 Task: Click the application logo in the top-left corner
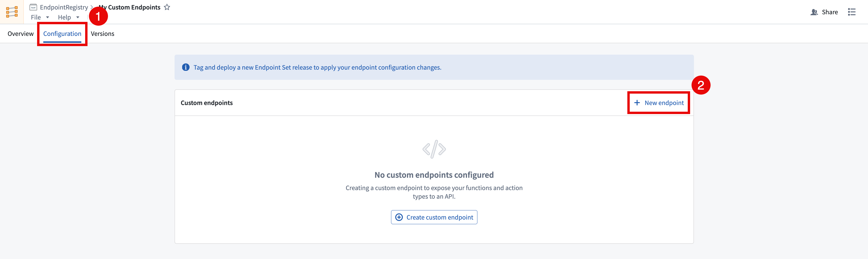11,11
